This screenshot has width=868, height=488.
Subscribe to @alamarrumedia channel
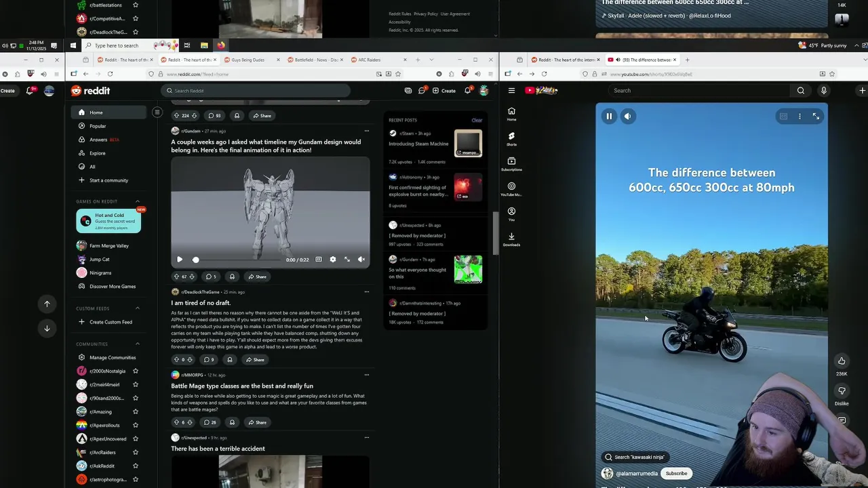[676, 474]
